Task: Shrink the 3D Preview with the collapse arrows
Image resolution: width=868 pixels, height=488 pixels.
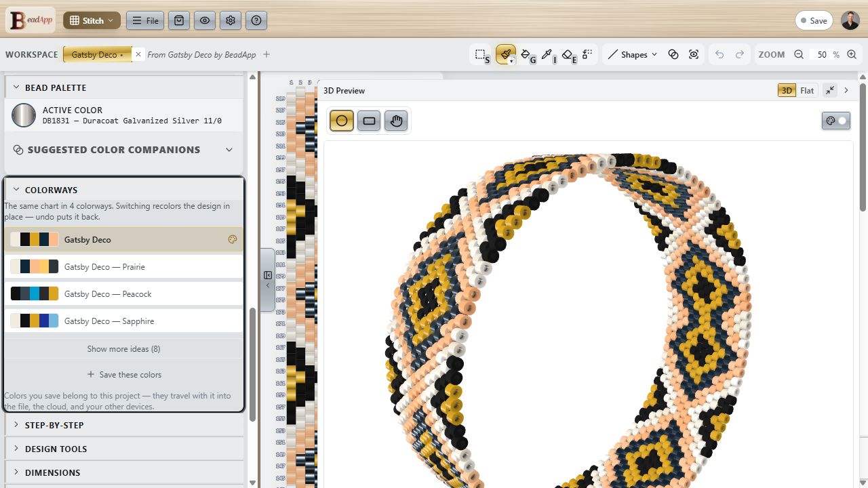Action: coord(830,90)
